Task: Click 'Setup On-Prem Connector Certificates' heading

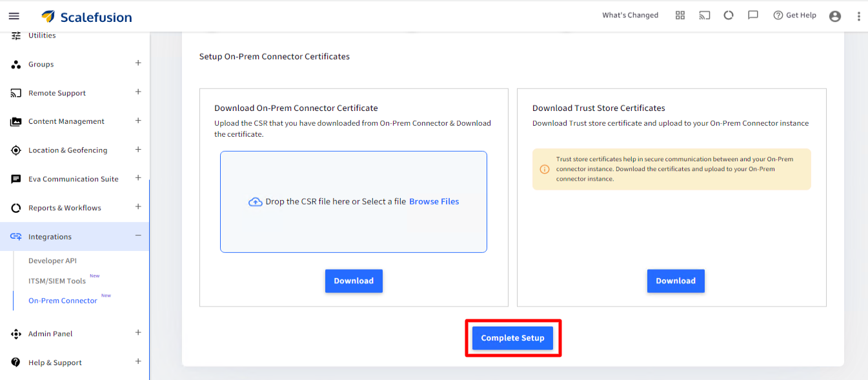Action: click(274, 57)
